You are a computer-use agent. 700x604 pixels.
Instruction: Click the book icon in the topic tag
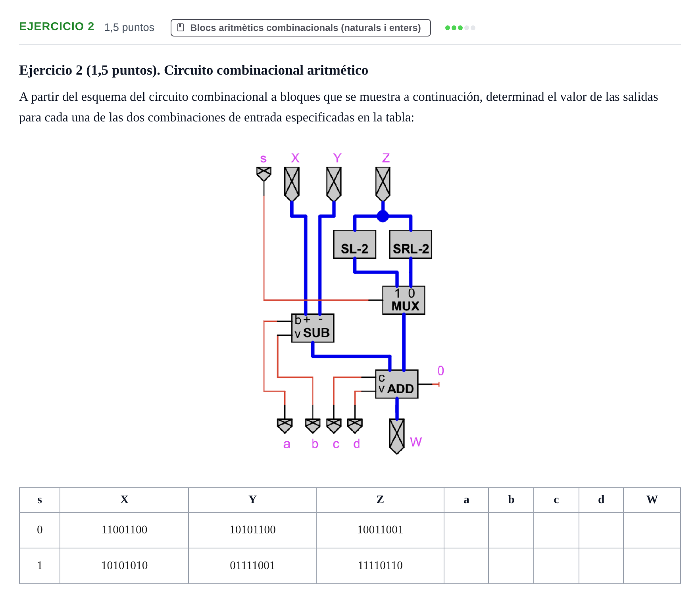pos(181,27)
